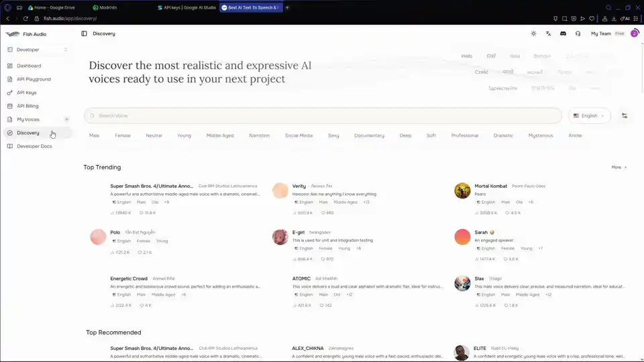Toggle the Anime filter tag

[x=575, y=135]
